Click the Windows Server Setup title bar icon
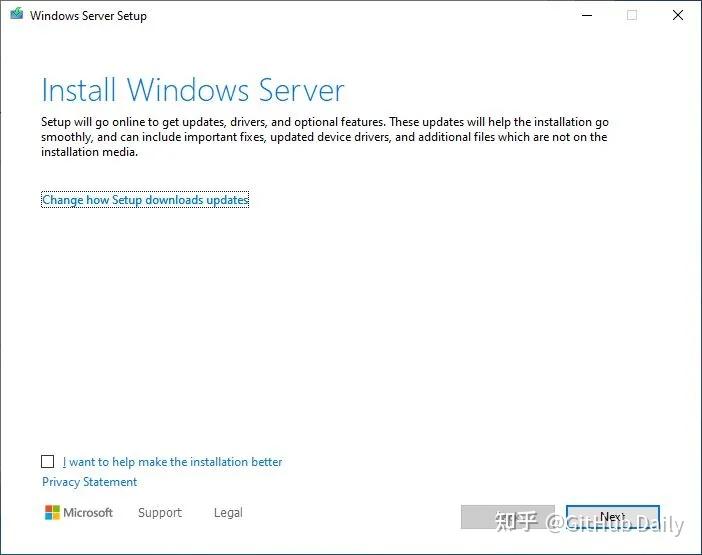The image size is (702, 555). (x=17, y=16)
